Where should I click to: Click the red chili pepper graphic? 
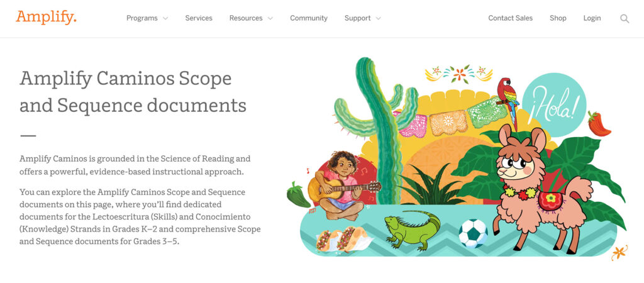pyautogui.click(x=599, y=124)
